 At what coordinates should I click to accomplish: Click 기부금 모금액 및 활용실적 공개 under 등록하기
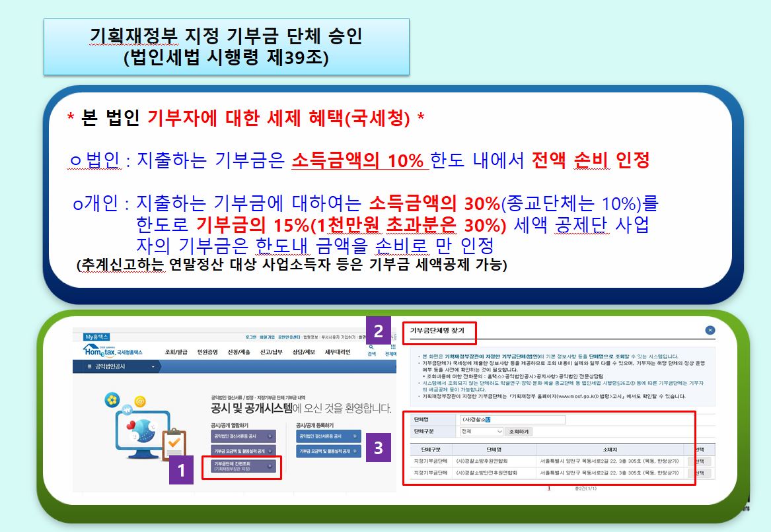(328, 451)
